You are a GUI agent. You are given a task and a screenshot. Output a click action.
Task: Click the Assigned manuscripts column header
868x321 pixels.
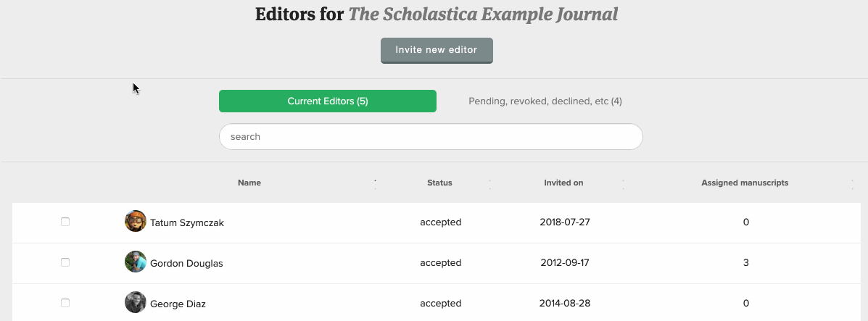click(745, 183)
